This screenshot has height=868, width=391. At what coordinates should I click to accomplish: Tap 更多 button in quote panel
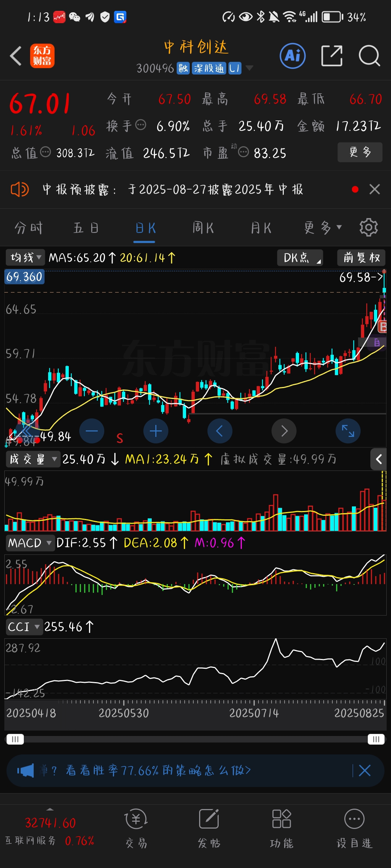click(360, 152)
